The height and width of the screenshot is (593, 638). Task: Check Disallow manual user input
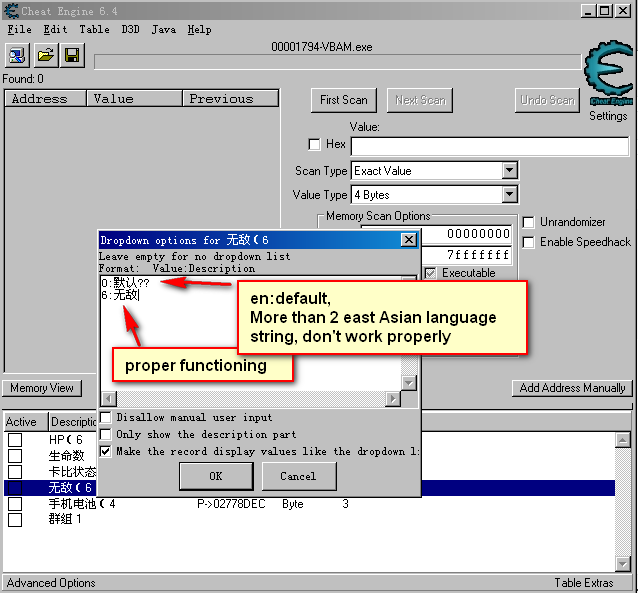click(x=106, y=418)
